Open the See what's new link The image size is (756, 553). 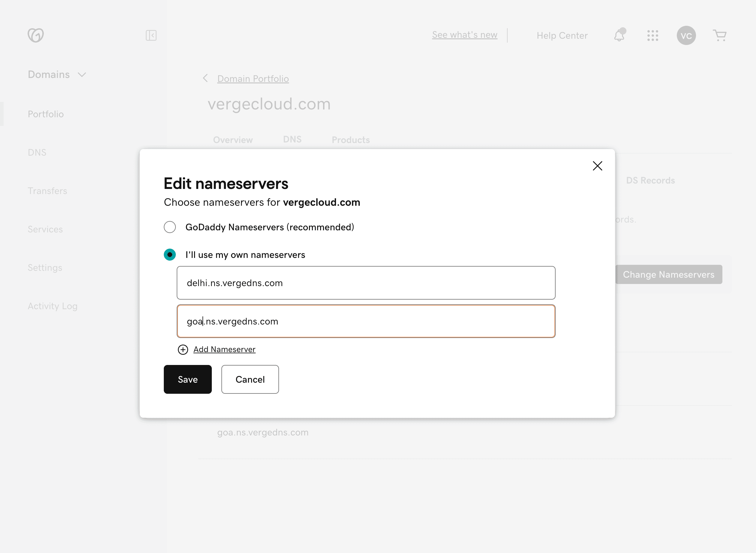(x=464, y=35)
